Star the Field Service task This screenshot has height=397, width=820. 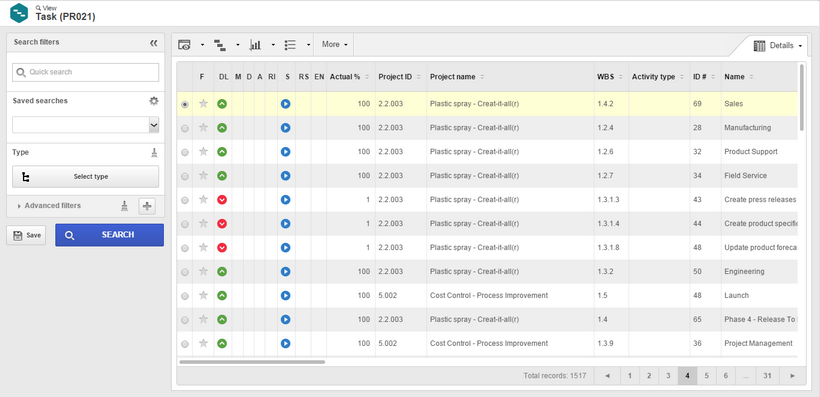203,176
